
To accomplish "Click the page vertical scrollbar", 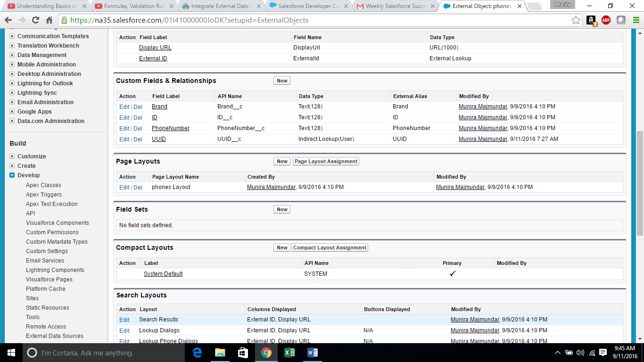I will [x=640, y=184].
